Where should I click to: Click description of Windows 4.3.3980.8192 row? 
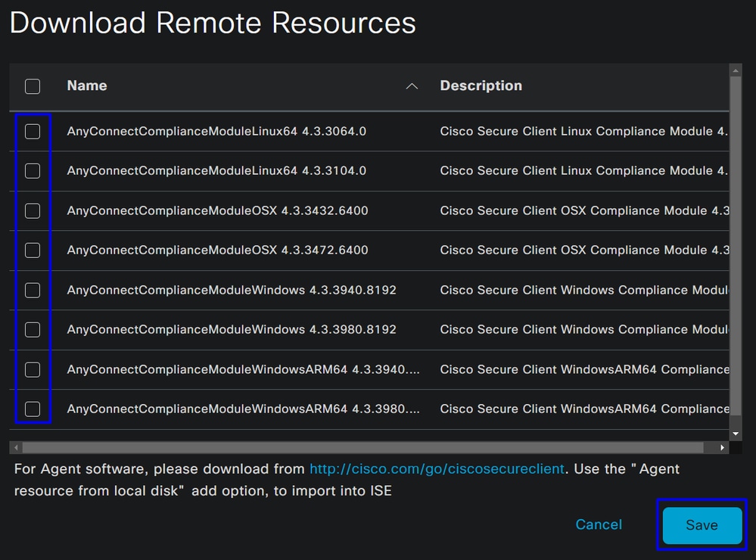point(584,330)
